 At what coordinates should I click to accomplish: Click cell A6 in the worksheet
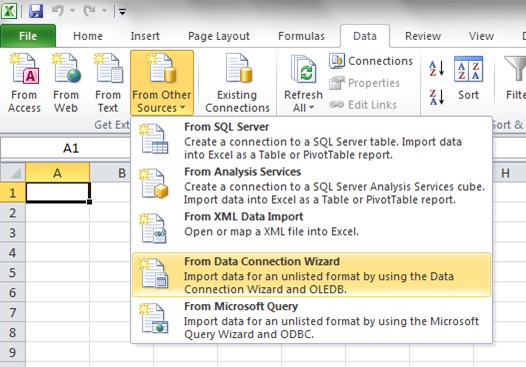click(x=58, y=292)
